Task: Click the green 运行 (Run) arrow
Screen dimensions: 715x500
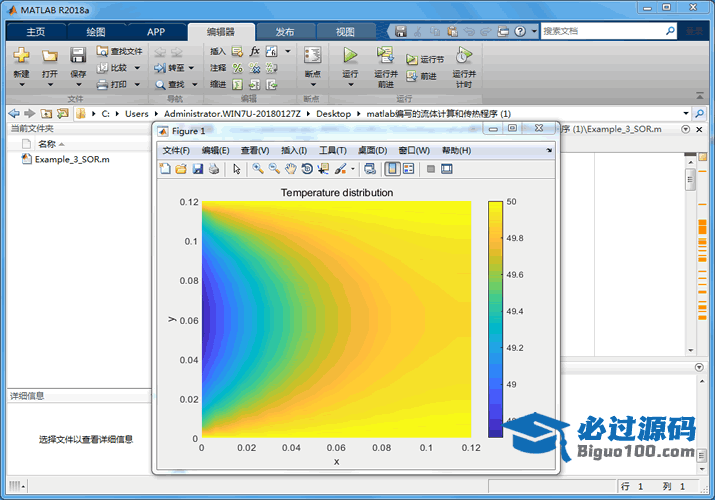Action: coord(350,55)
